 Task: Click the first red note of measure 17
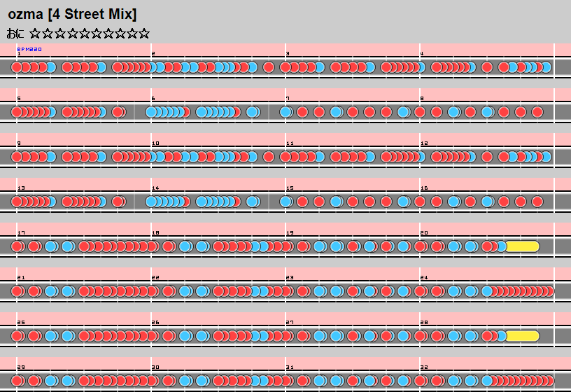(x=17, y=246)
